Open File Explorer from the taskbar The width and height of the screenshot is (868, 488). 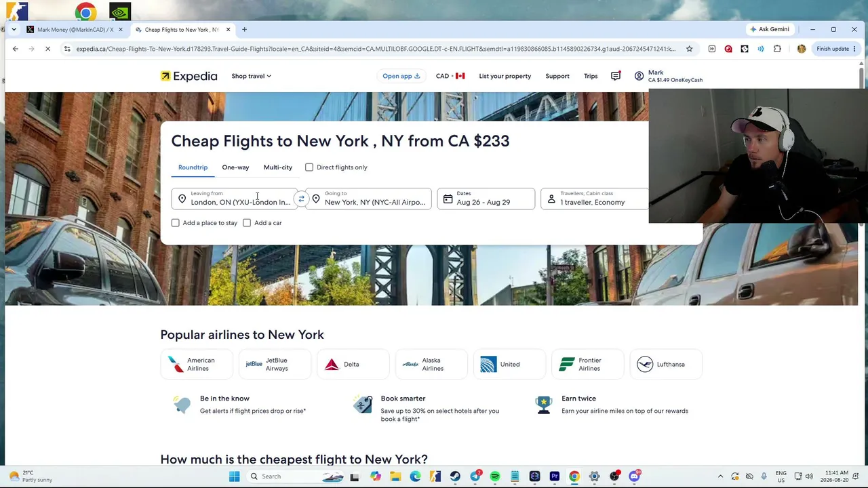pos(395,476)
